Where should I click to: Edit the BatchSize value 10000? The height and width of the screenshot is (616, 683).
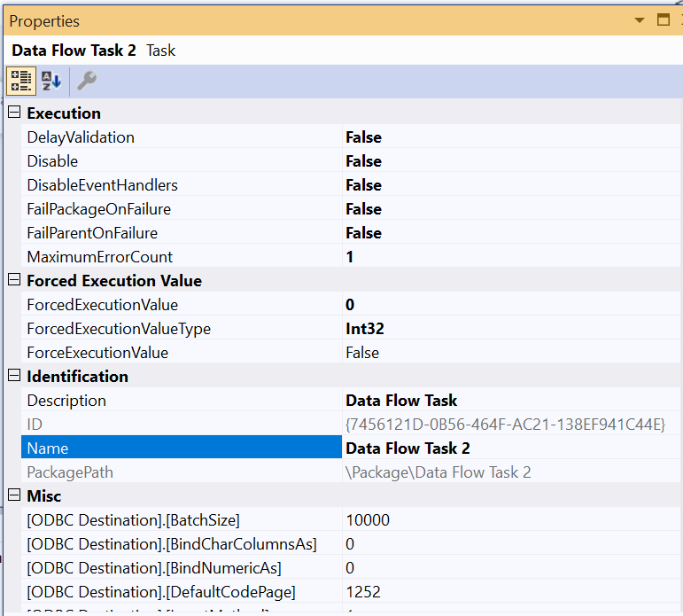tap(368, 520)
